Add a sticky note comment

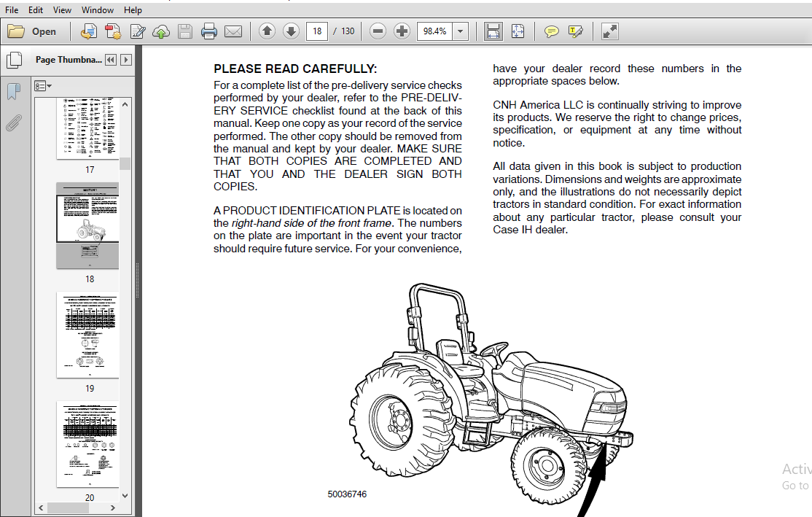[552, 31]
